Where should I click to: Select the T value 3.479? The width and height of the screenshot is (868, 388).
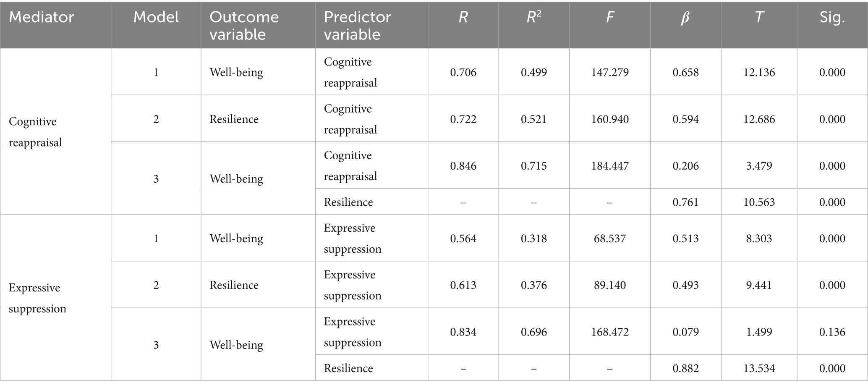point(759,166)
